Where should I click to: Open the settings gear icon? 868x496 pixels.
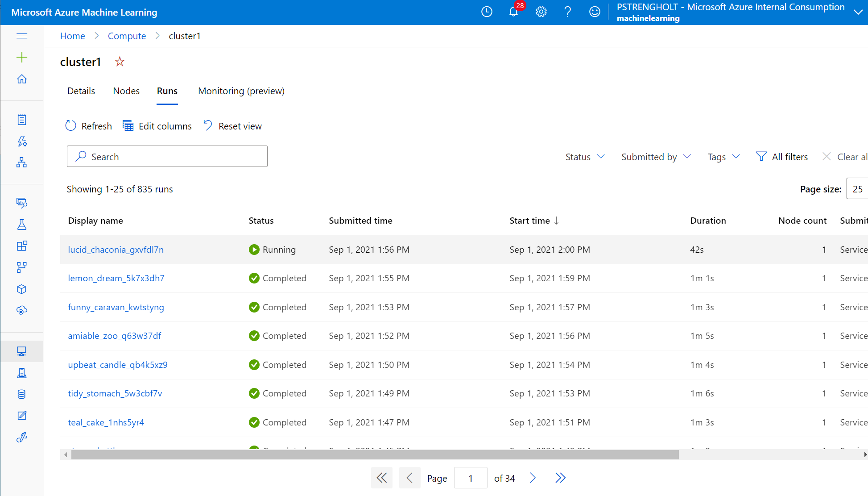(541, 12)
